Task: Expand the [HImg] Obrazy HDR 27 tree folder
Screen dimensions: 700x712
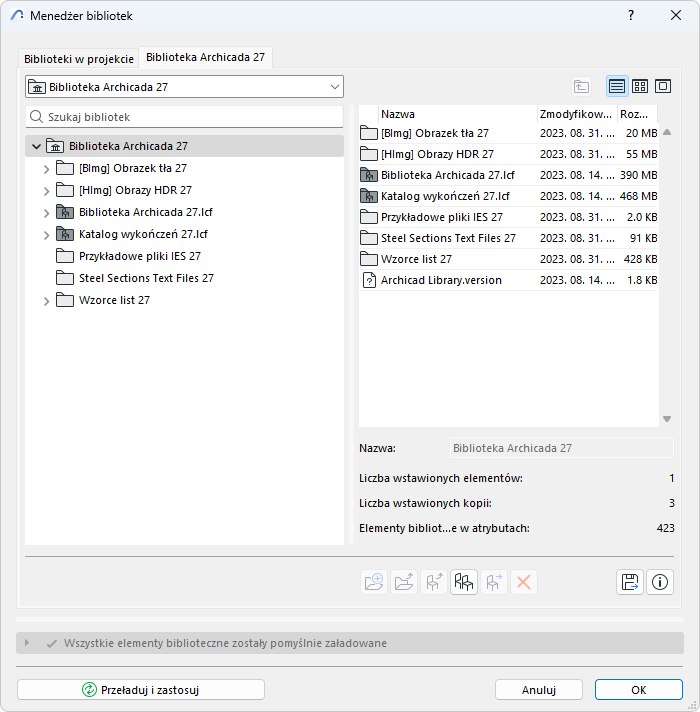Action: pyautogui.click(x=46, y=191)
